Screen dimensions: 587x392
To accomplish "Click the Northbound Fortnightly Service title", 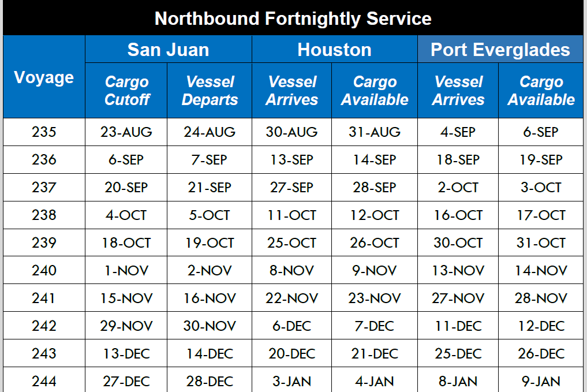I will coord(293,18).
